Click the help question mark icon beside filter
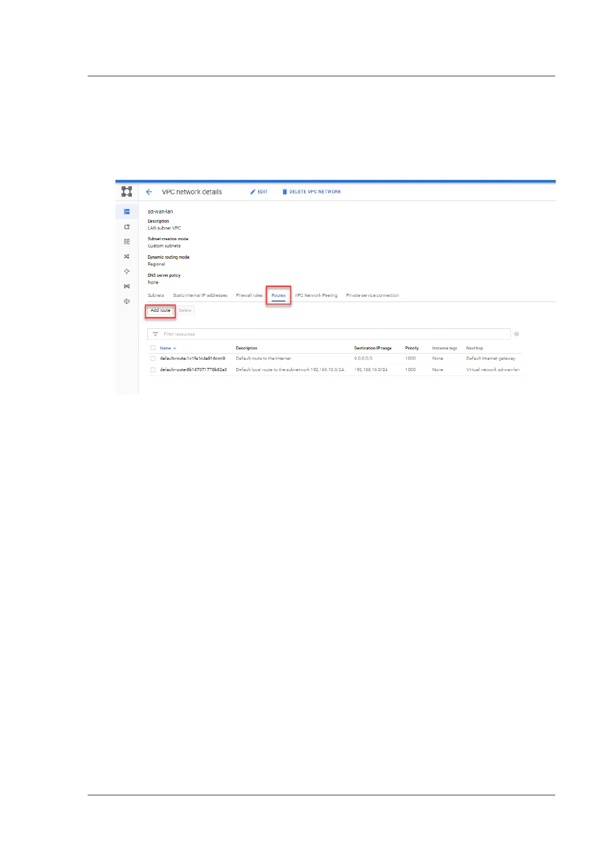The width and height of the screenshot is (614, 868). pos(517,334)
